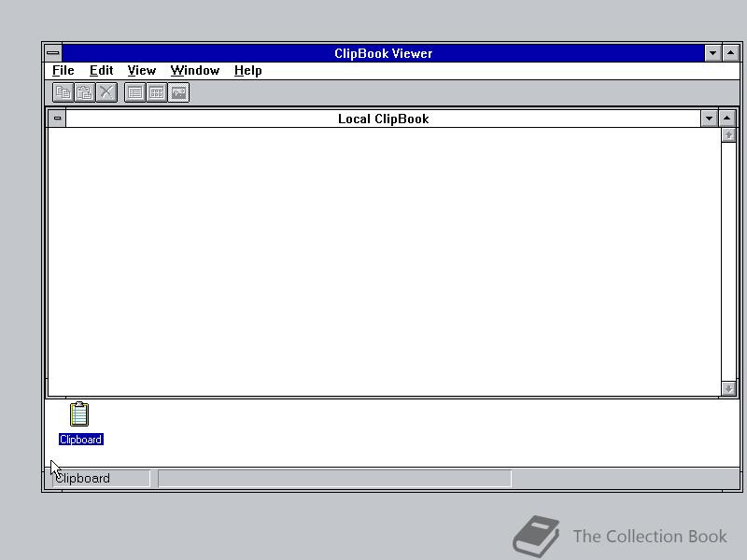Maximize the Local ClipBook child window

click(727, 119)
